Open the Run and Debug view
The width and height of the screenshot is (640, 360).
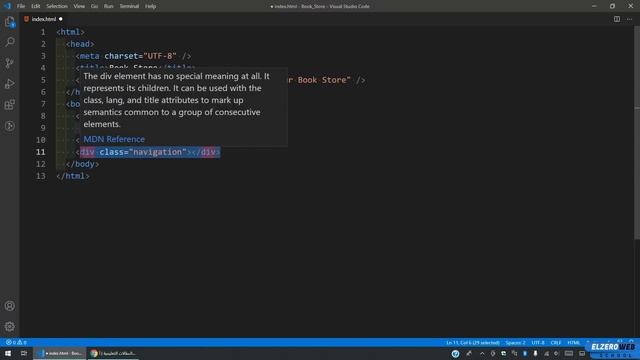[x=10, y=84]
